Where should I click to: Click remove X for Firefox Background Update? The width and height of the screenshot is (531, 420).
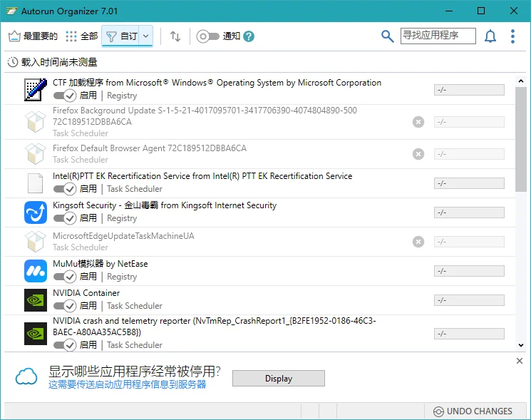[418, 122]
